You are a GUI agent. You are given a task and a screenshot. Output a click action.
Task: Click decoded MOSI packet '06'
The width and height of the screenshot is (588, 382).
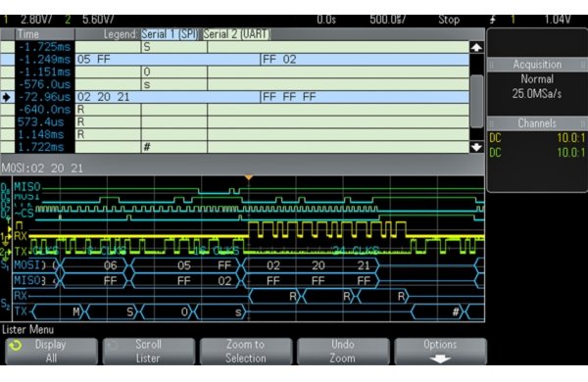tap(110, 265)
